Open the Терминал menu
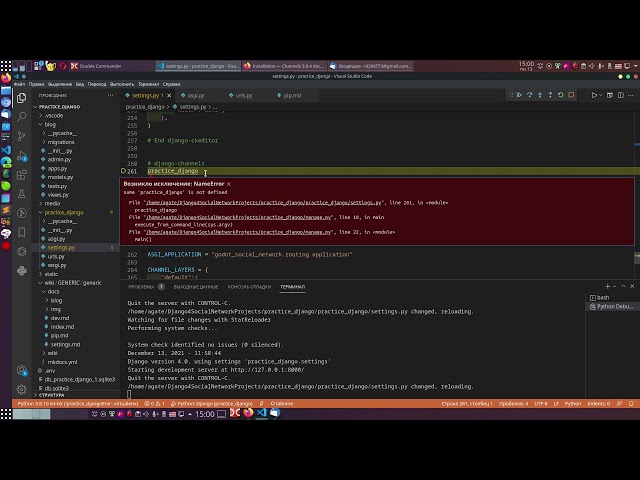 (148, 84)
